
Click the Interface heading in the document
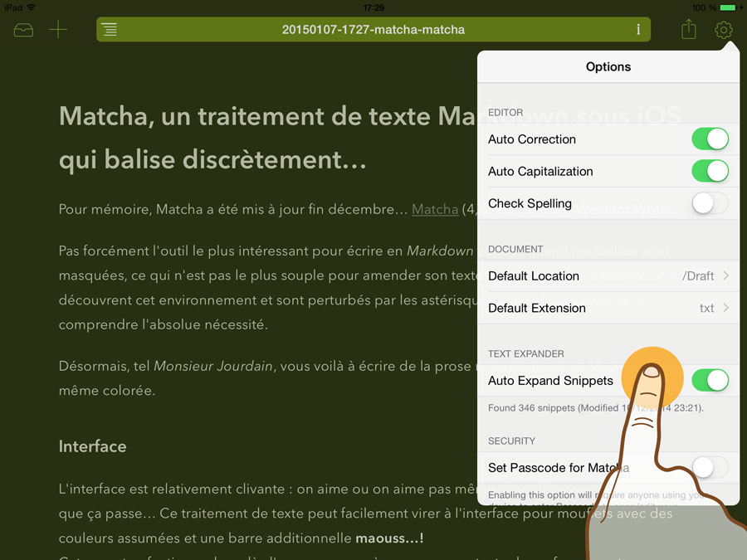pos(92,446)
